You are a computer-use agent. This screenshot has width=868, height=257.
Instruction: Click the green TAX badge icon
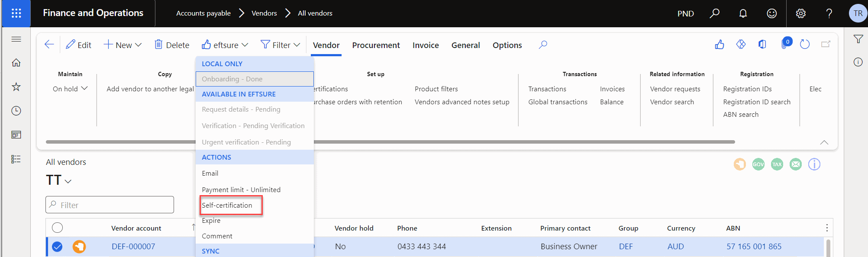coord(777,164)
